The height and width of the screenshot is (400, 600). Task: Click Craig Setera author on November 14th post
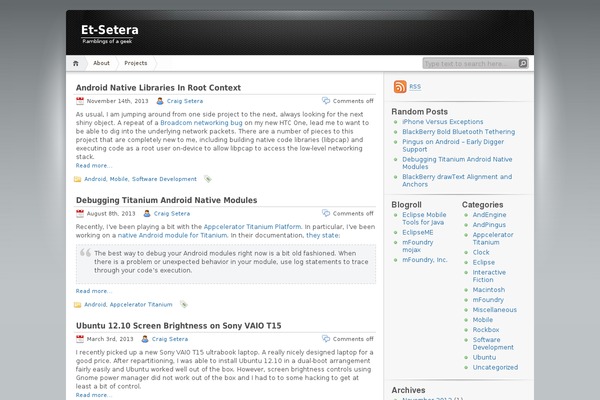185,101
